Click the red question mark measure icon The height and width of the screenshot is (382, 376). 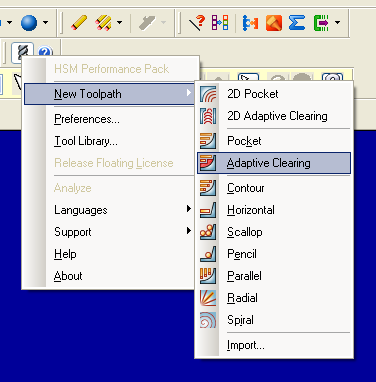(197, 23)
